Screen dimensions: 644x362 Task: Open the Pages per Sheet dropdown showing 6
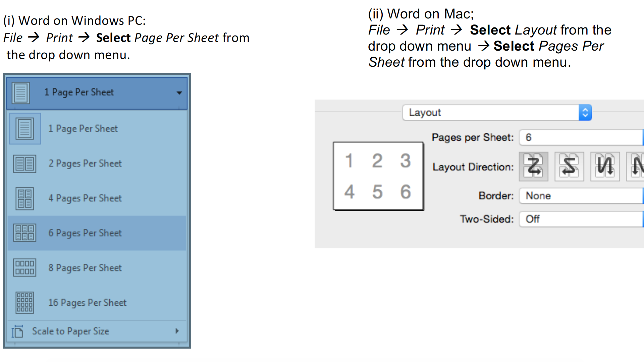[581, 137]
